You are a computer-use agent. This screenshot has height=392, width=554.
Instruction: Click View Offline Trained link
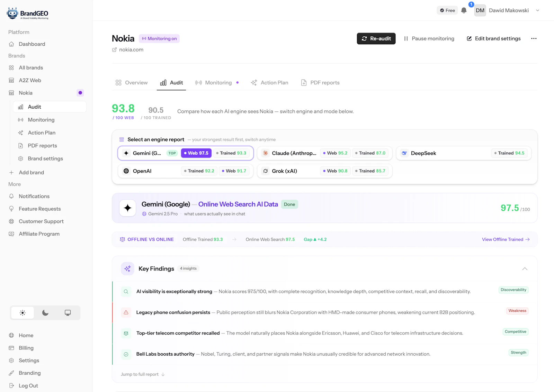click(x=506, y=239)
